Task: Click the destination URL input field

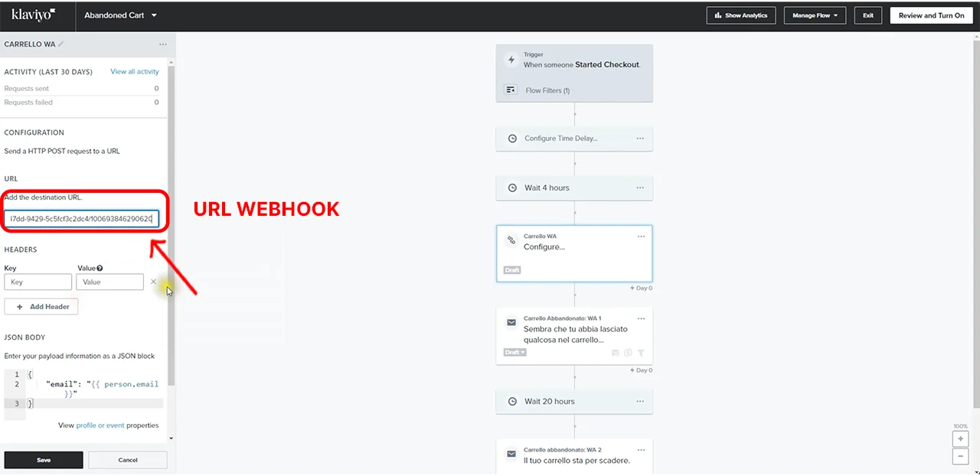Action: coord(80,219)
